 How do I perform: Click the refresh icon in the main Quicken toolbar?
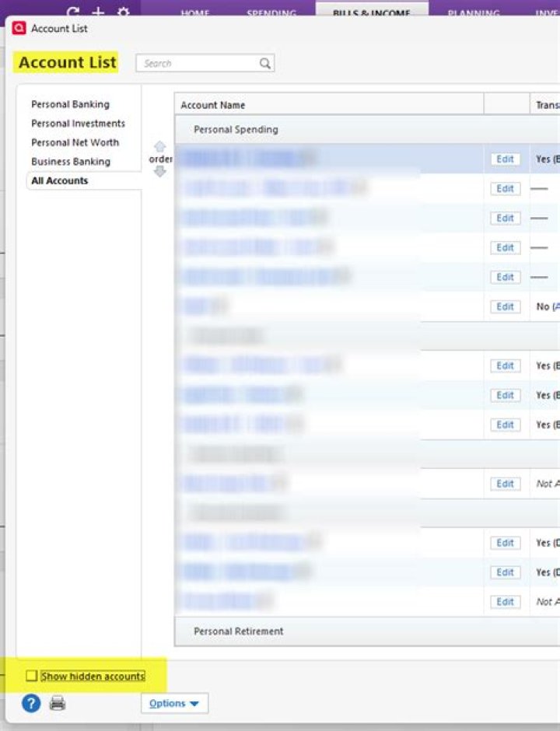point(73,12)
